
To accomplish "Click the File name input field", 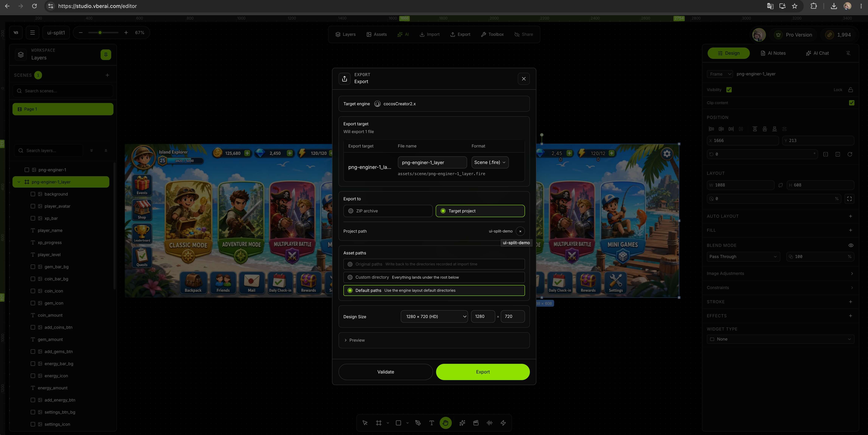I will [x=432, y=163].
